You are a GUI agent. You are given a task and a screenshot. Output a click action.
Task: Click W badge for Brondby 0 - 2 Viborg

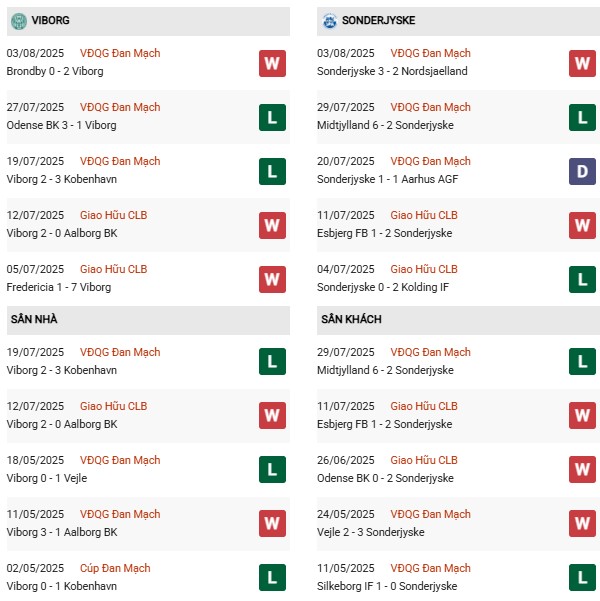(x=272, y=63)
